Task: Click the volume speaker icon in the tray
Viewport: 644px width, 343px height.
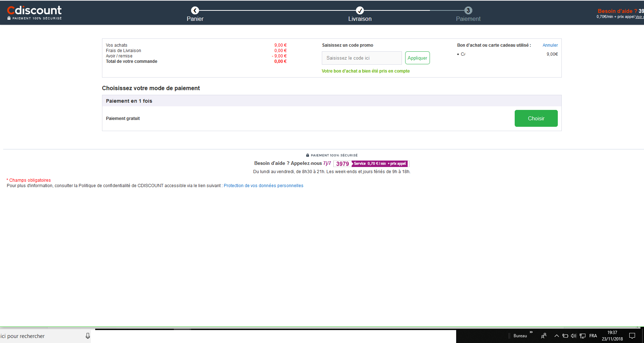Action: click(573, 336)
